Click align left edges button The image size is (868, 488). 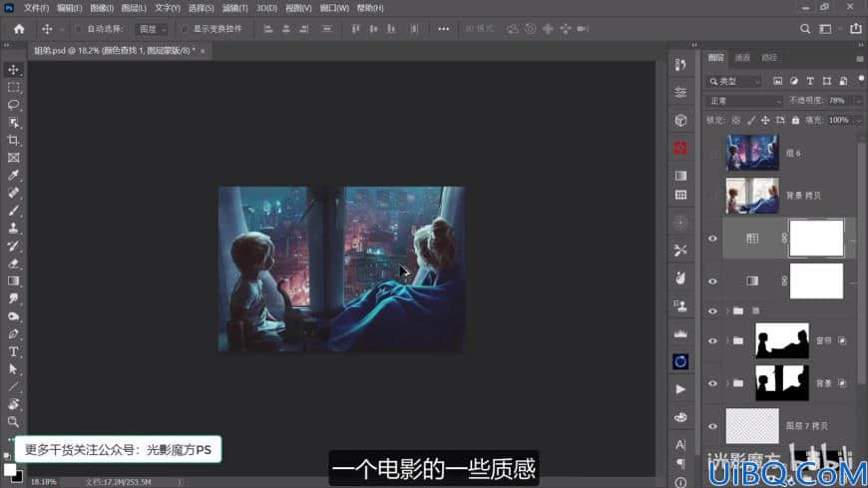point(268,29)
